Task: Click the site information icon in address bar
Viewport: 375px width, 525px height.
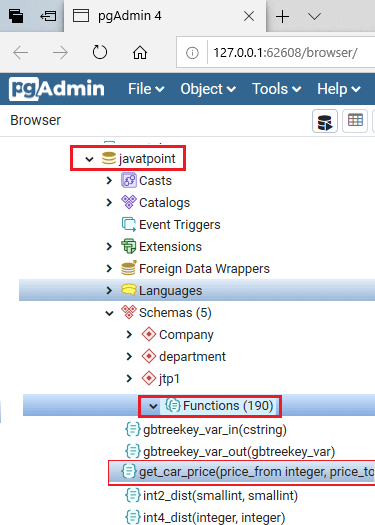Action: pos(192,53)
